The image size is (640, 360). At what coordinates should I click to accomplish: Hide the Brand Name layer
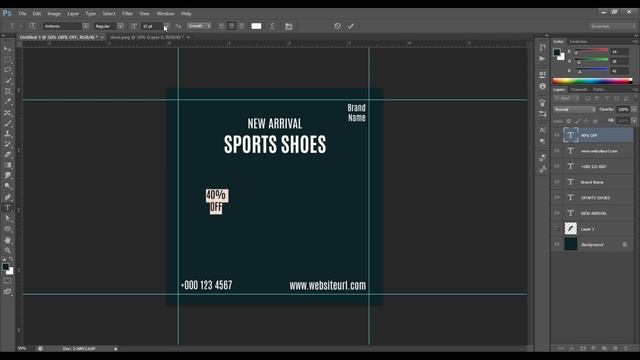pyautogui.click(x=557, y=182)
